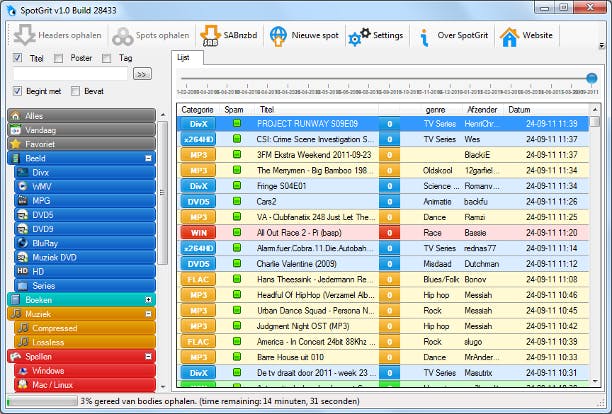Click the spot list vertical scrollbar
The width and height of the screenshot is (612, 414).
[595, 246]
